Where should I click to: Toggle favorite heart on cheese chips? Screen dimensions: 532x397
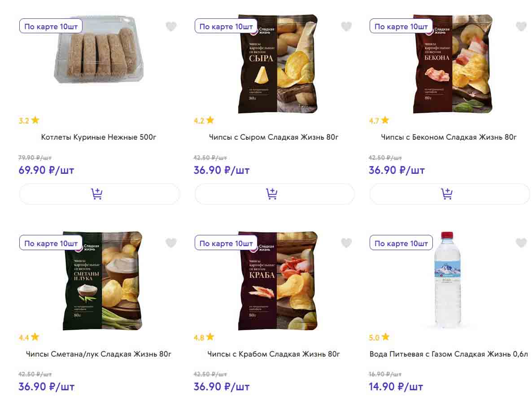pos(346,26)
